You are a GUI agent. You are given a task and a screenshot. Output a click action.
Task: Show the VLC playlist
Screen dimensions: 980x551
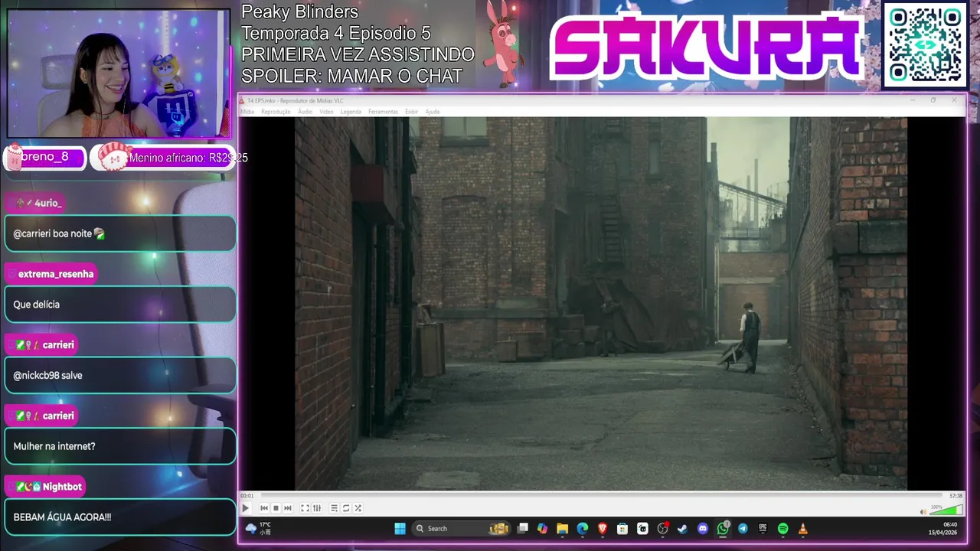[x=335, y=508]
